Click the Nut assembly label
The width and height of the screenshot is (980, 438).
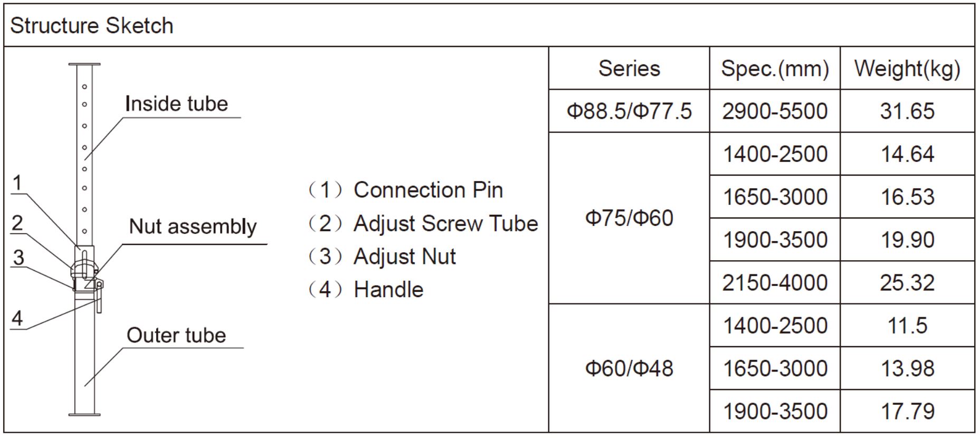click(193, 226)
